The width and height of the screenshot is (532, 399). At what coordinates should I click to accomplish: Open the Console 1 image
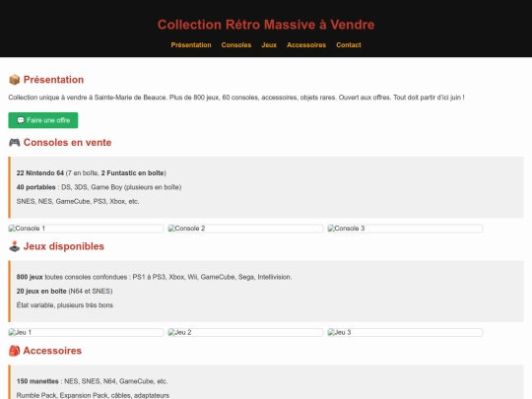(86, 229)
